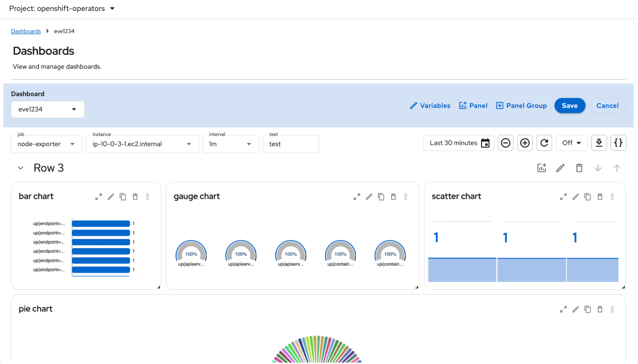638x364 pixels.
Task: Expand scatter chart to full view
Action: point(563,197)
